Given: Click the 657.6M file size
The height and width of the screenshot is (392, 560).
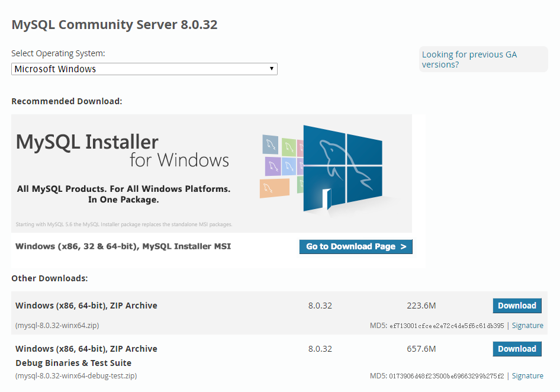Looking at the screenshot, I should coord(421,349).
